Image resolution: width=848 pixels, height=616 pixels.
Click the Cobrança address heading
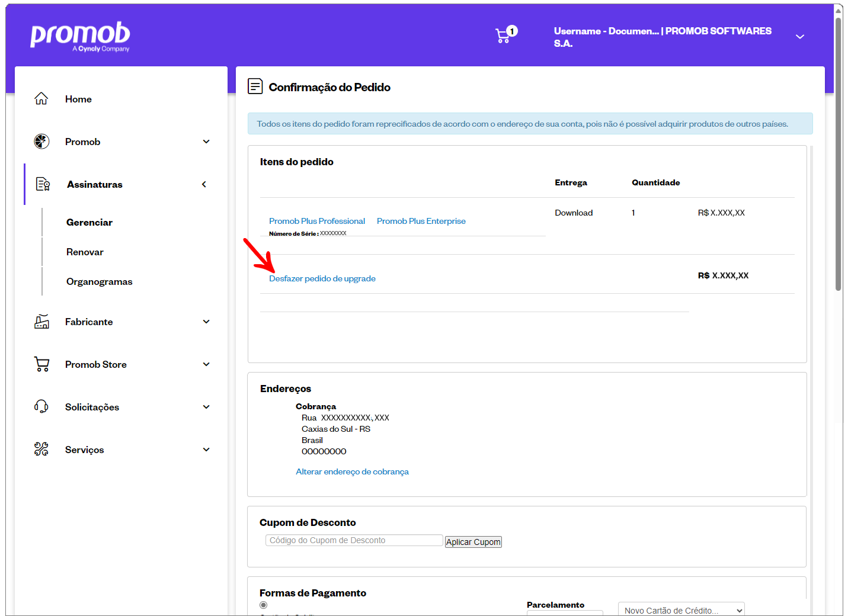(x=316, y=406)
